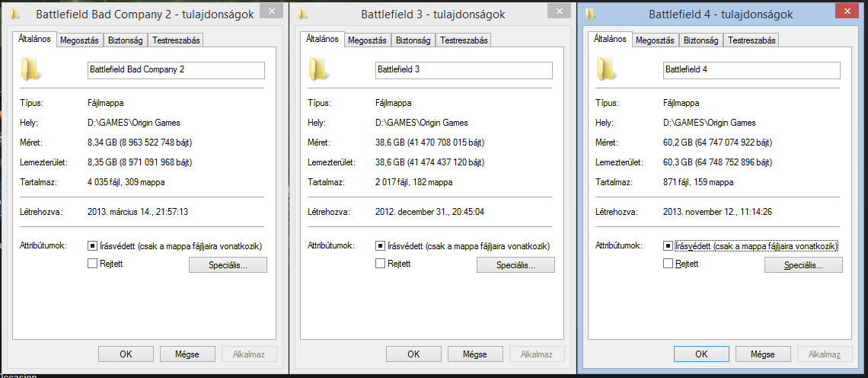Toggle Írásvédett checkbox in Battlefield 4 window
The image size is (868, 378).
pos(668,245)
